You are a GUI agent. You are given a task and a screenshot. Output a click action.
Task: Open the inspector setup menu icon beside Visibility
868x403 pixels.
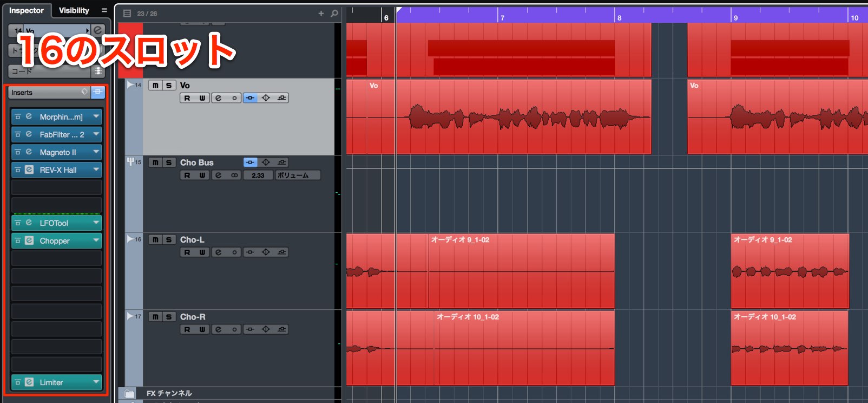pyautogui.click(x=104, y=10)
